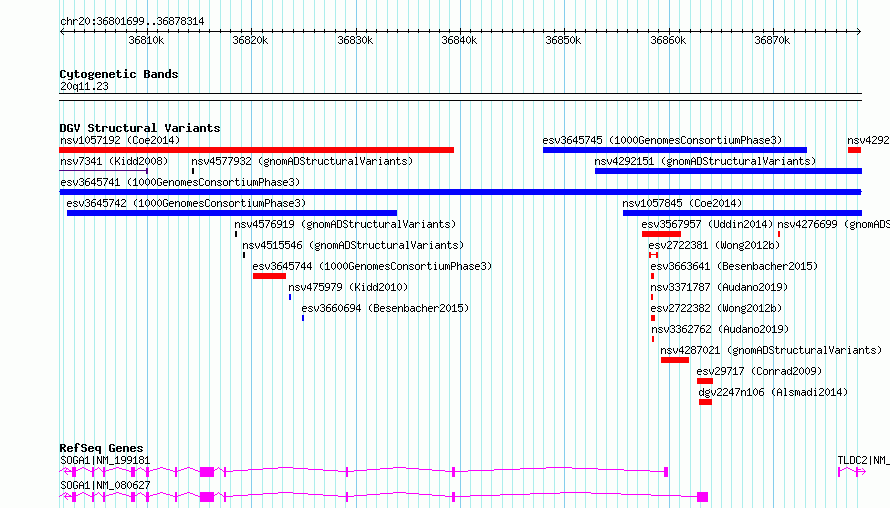This screenshot has height=508, width=890.
Task: Select the esv3567957 (Uddin2014) red bar
Action: 661,234
